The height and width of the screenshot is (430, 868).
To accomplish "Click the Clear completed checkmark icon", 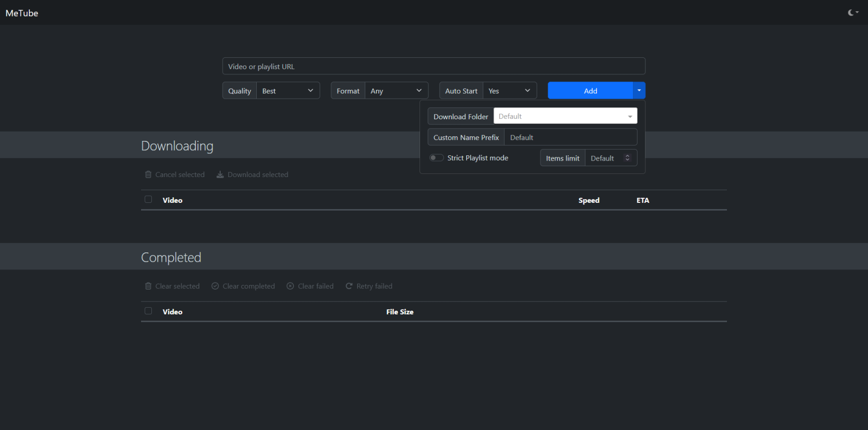I will 215,286.
